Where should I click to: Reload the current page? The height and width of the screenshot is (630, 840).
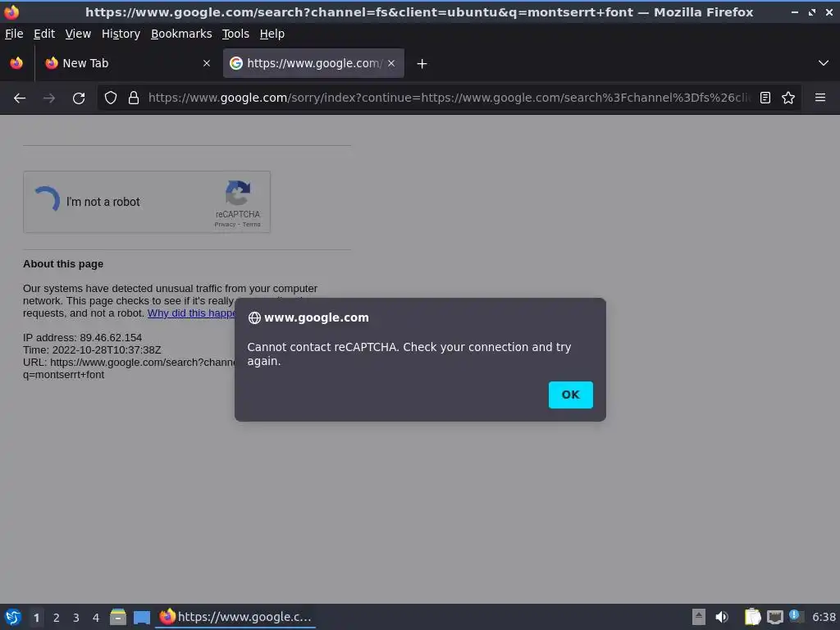pyautogui.click(x=79, y=98)
